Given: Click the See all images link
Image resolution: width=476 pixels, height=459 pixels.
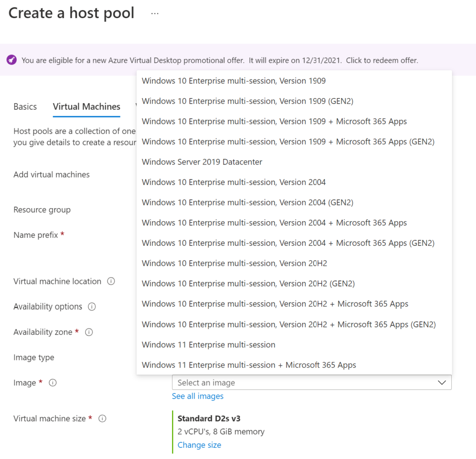Looking at the screenshot, I should (x=198, y=396).
